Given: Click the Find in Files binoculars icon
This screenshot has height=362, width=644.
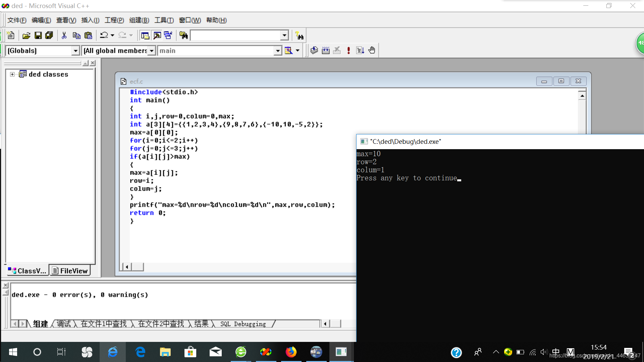Looking at the screenshot, I should (183, 35).
